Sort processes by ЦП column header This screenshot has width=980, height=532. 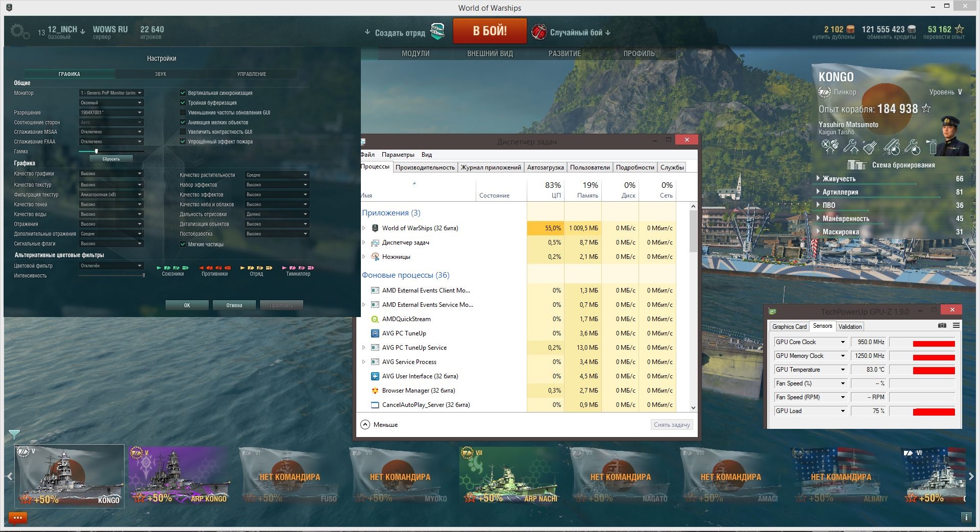click(x=545, y=189)
